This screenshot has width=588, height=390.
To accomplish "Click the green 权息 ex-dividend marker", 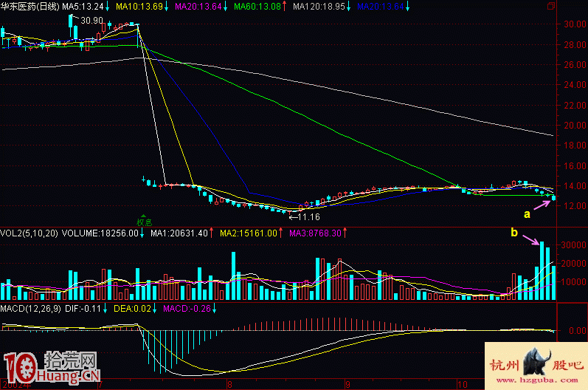I will point(142,219).
